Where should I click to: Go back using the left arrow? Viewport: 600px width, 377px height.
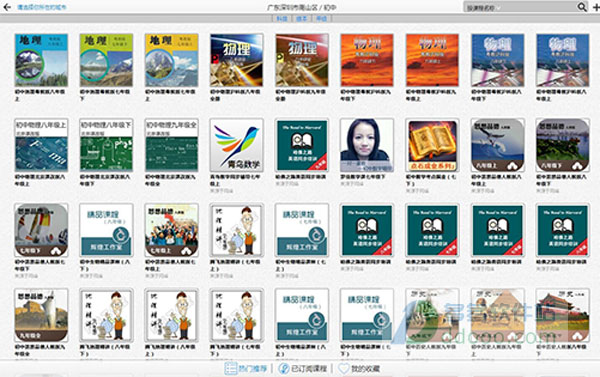click(x=7, y=7)
